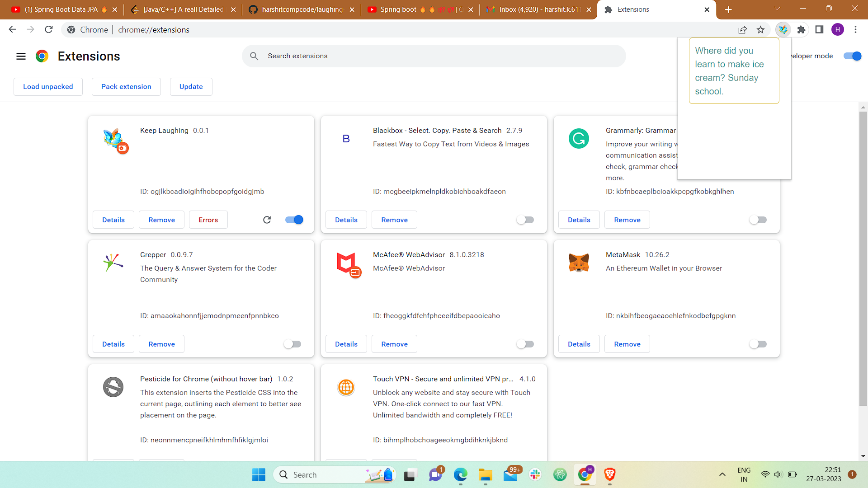This screenshot has width=868, height=488.
Task: Open the Chrome profile avatar
Action: [x=838, y=29]
